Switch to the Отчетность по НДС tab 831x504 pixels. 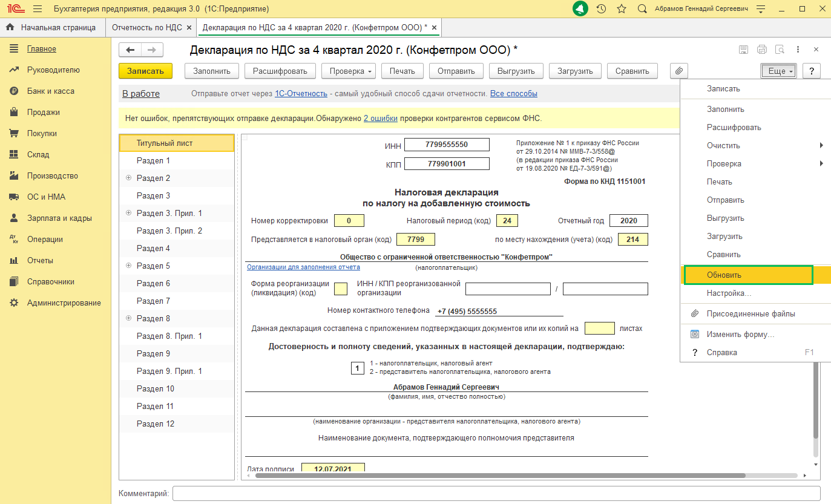147,27
